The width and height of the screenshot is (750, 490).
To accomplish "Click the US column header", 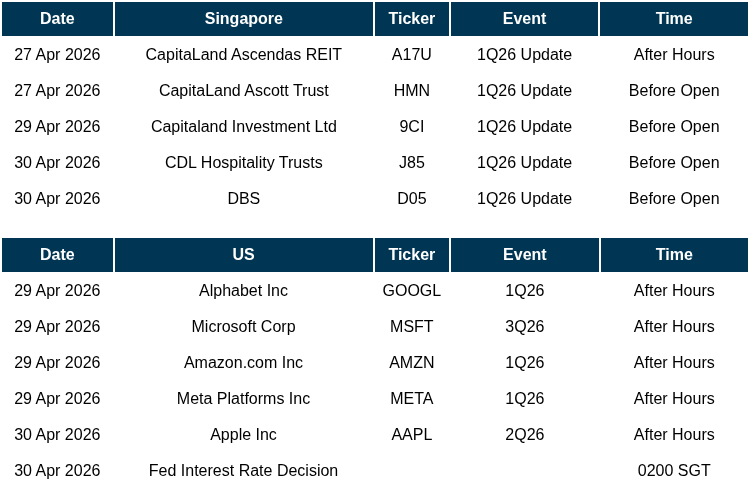I will tap(243, 255).
